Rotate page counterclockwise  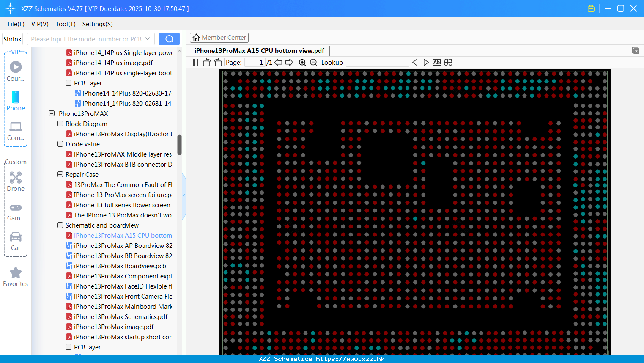206,63
